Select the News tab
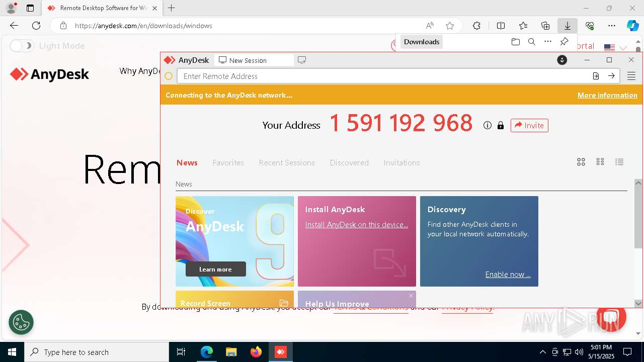Viewport: 644px width, 362px height. coord(187,162)
